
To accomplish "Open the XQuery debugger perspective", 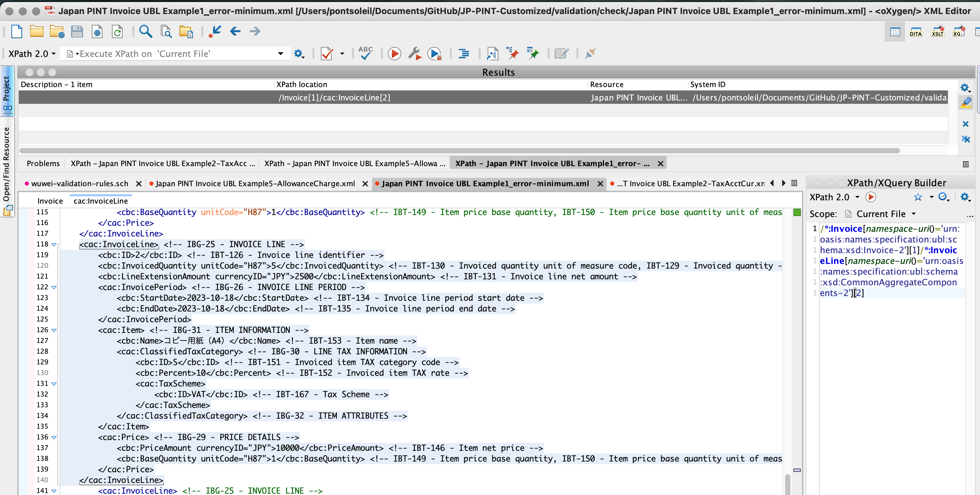I will pos(959,32).
